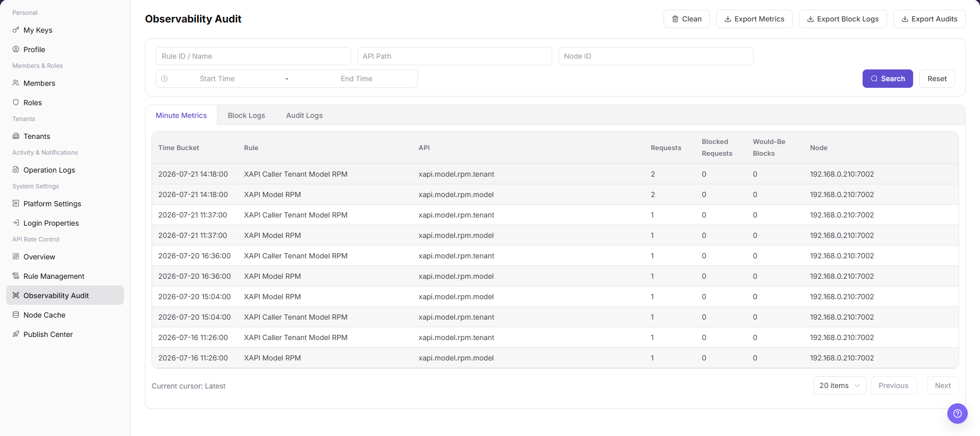Click the Previous pagination button
The width and height of the screenshot is (980, 436).
click(x=893, y=385)
